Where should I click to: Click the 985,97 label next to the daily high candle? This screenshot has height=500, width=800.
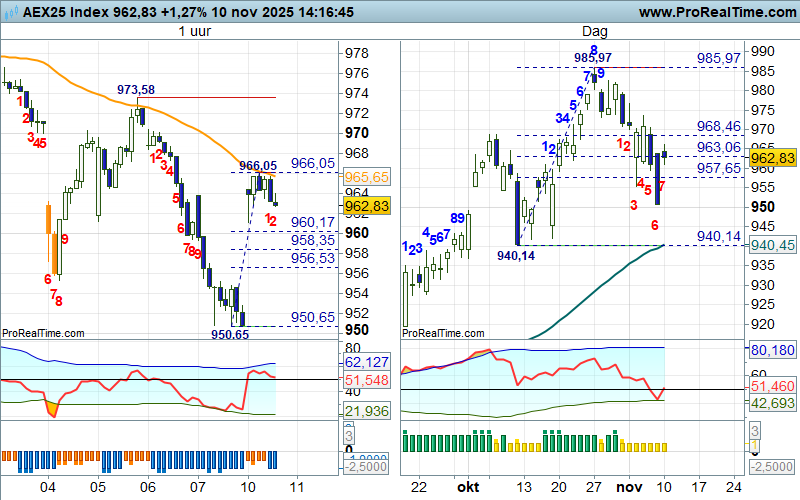[592, 58]
